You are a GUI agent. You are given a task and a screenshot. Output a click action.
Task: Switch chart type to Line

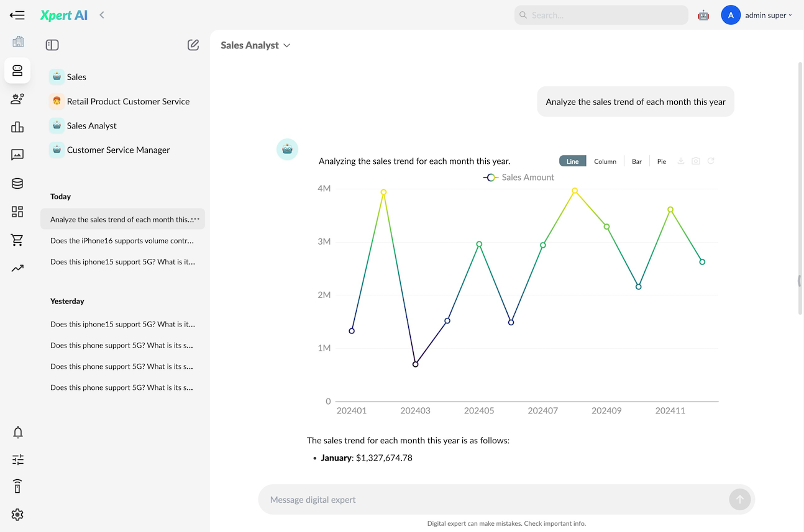click(572, 161)
